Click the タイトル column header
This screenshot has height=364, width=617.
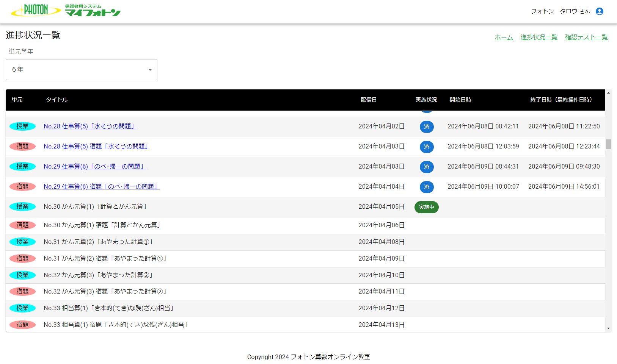pyautogui.click(x=57, y=100)
